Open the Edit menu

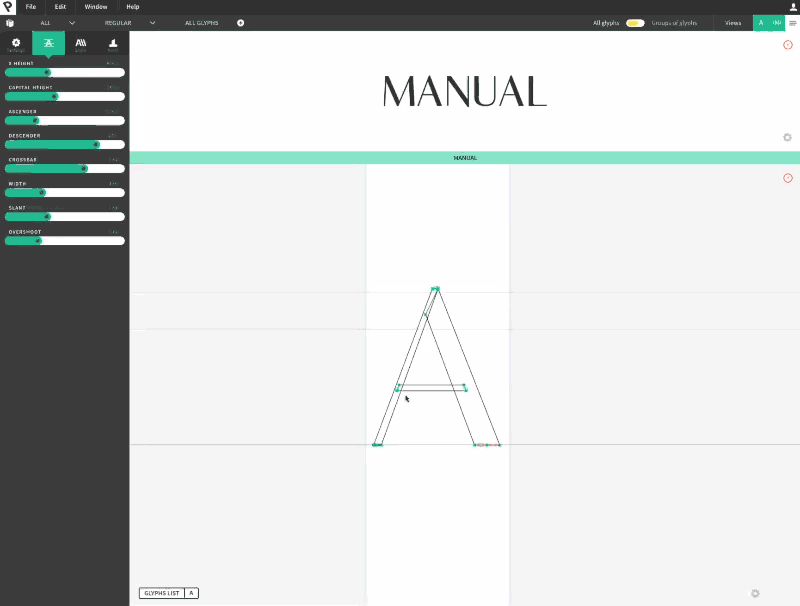pos(60,7)
